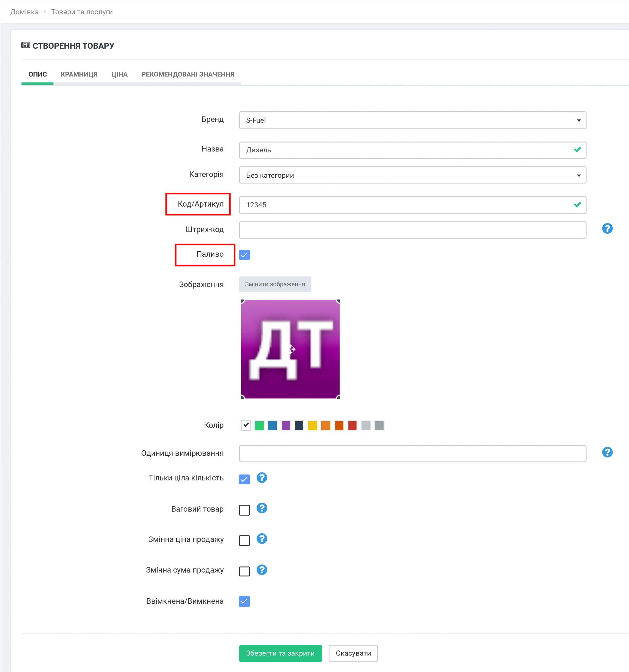Click the form icon beside Створення товару
Image resolution: width=629 pixels, height=672 pixels.
pos(26,45)
